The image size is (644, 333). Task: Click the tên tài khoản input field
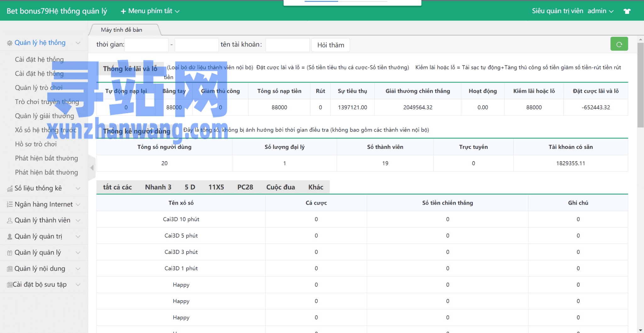point(287,45)
